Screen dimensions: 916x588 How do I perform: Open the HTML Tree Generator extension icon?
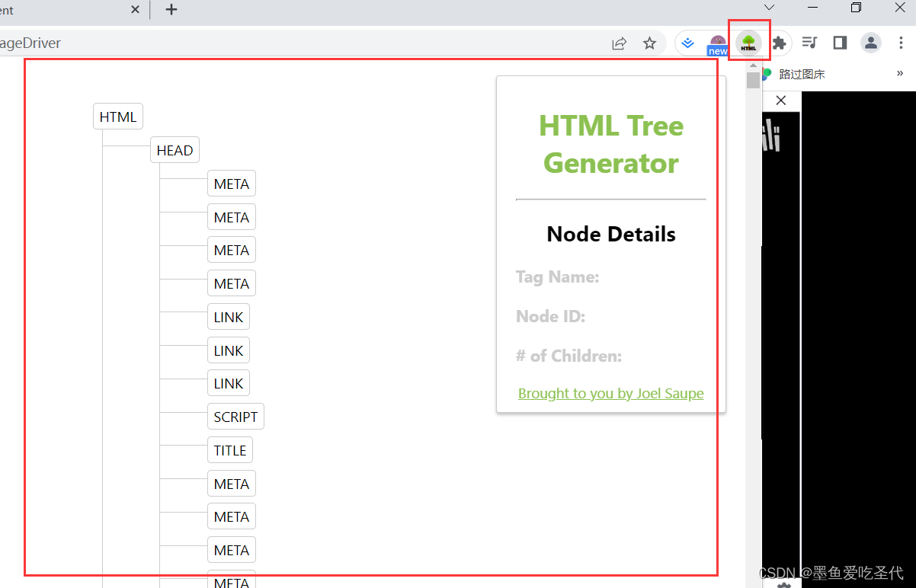click(749, 43)
